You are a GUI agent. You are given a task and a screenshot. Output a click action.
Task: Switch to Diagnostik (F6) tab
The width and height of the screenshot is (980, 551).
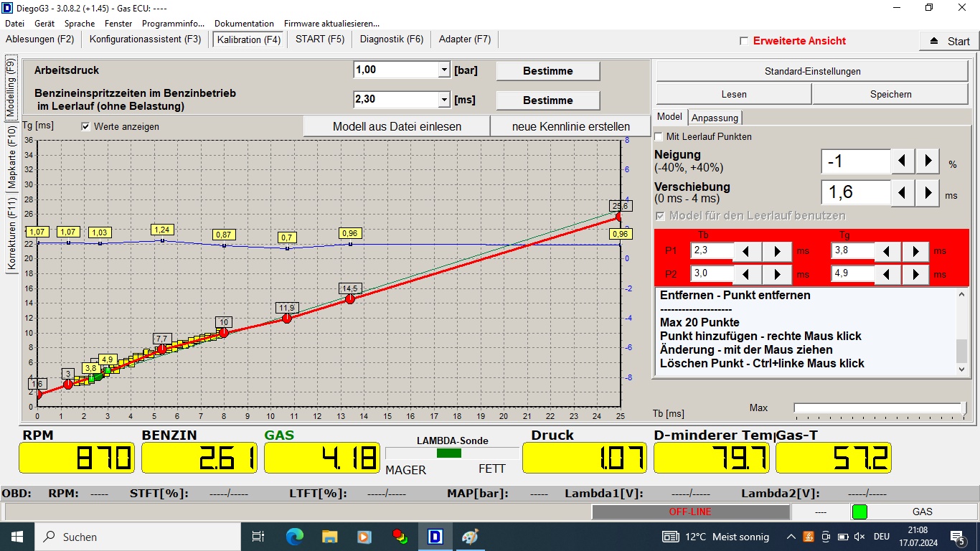(392, 39)
